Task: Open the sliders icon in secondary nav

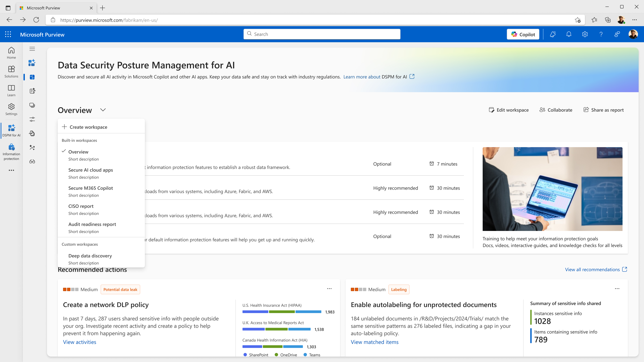Action: click(32, 119)
